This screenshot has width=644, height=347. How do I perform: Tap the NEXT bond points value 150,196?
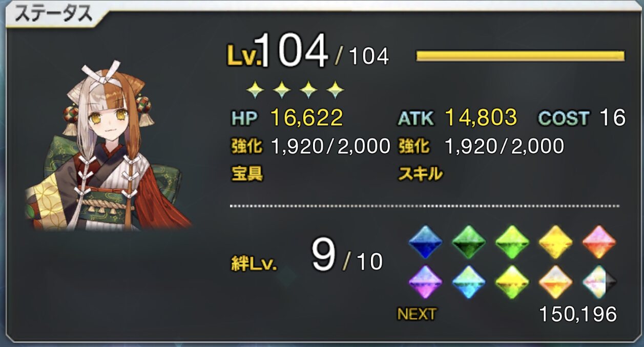click(x=577, y=315)
